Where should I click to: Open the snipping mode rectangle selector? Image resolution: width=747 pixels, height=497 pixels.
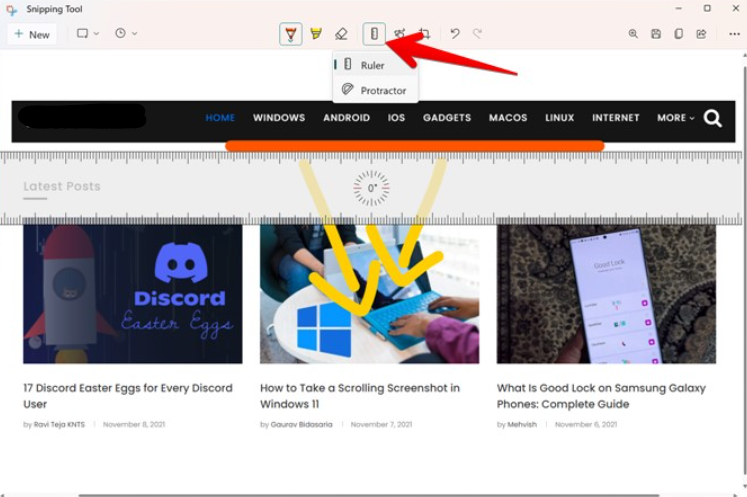[x=88, y=33]
